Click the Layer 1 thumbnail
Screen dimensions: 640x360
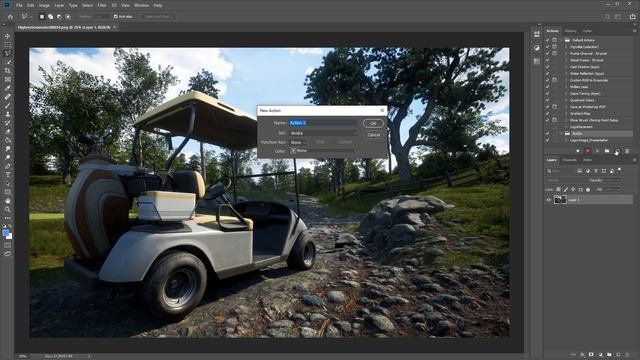tap(560, 200)
